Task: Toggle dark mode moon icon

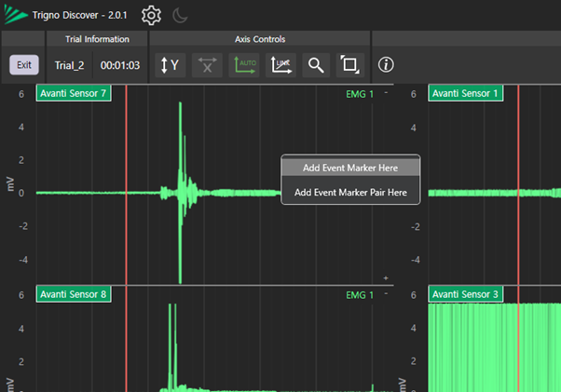Action: 180,16
